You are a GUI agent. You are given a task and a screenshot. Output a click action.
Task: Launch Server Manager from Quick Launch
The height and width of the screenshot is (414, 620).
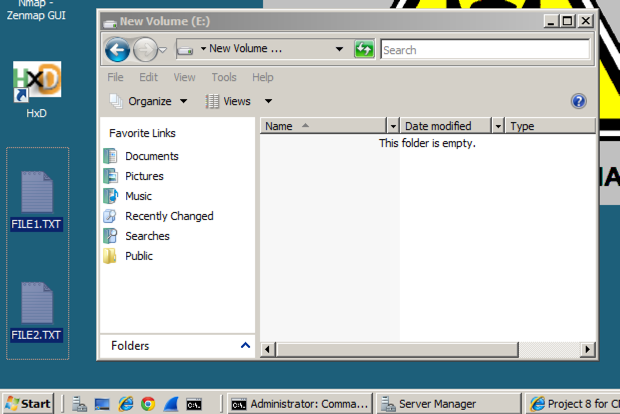click(x=79, y=404)
